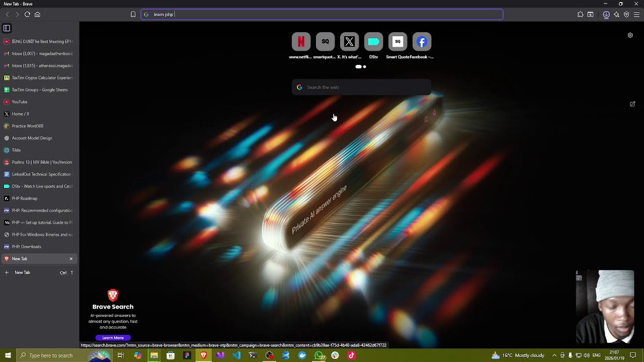This screenshot has height=362, width=644.
Task: Click the browser Back arrow
Action: click(7, 15)
